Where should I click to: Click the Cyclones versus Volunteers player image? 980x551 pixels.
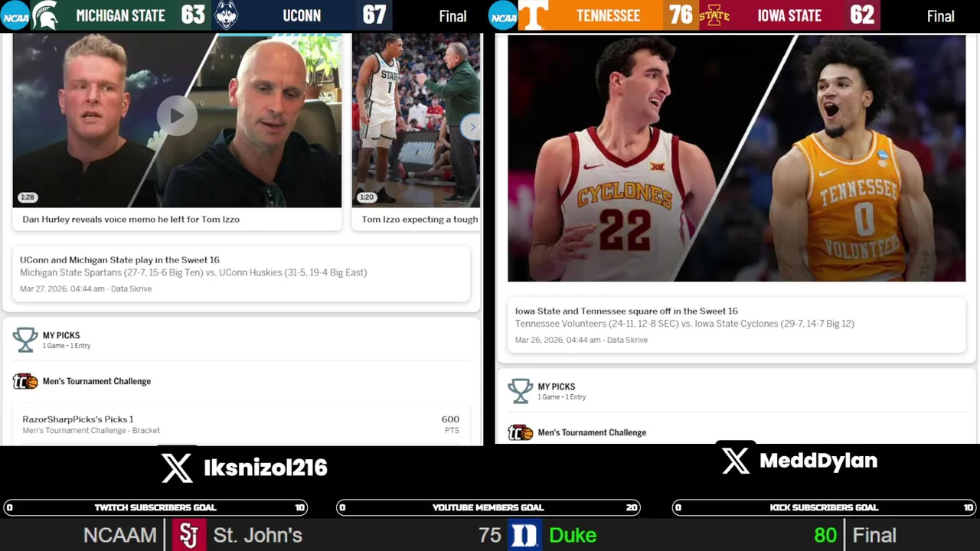(737, 158)
